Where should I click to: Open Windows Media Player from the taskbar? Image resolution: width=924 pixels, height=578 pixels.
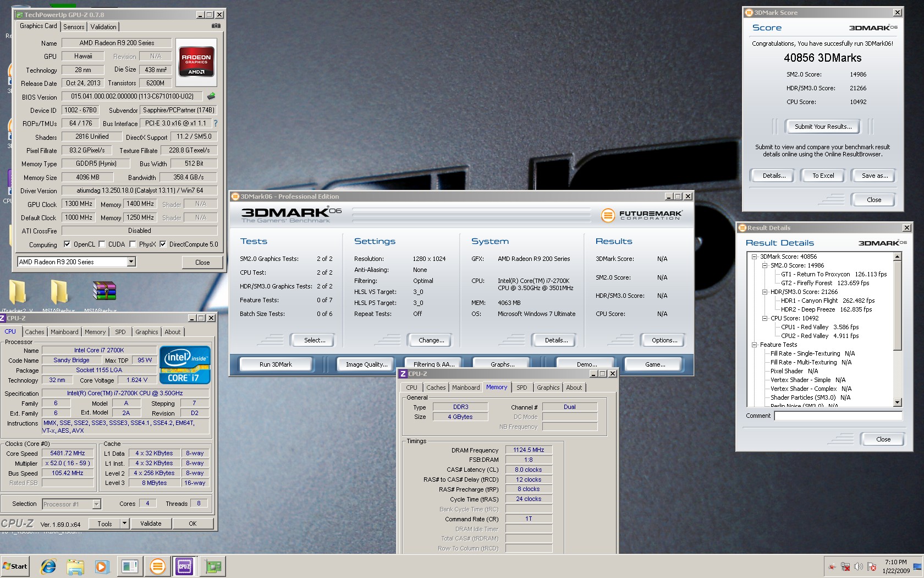pos(102,566)
